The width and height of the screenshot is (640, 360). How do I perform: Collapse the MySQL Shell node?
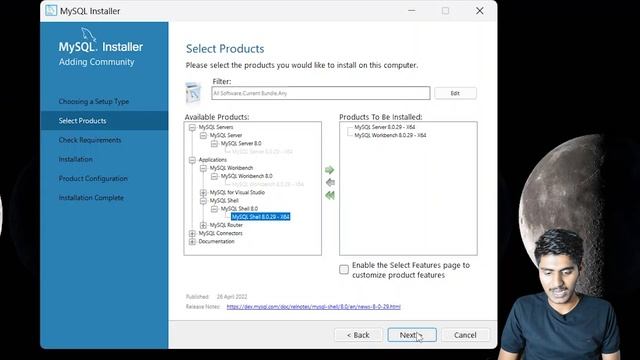[203, 201]
